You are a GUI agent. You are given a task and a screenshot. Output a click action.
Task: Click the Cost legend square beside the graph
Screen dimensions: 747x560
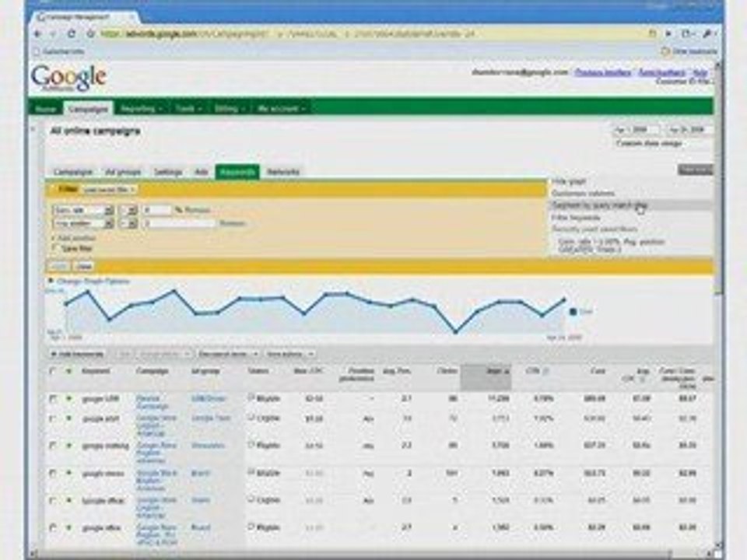(573, 312)
